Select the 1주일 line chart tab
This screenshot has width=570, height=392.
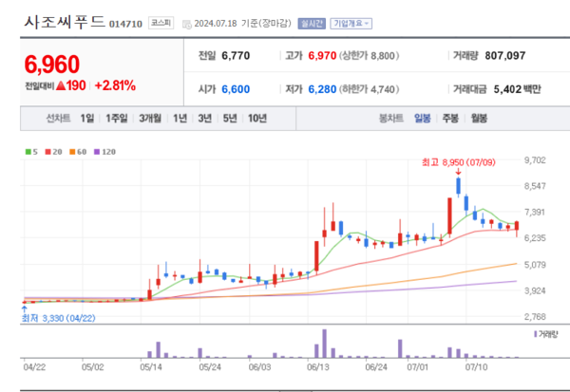tap(117, 118)
